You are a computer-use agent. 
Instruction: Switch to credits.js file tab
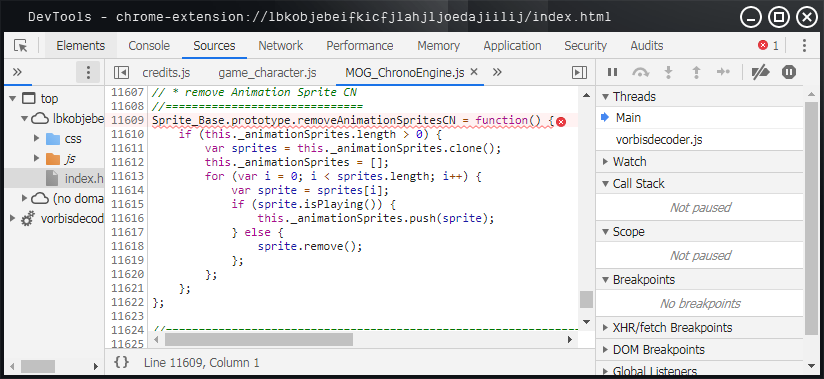tap(167, 73)
